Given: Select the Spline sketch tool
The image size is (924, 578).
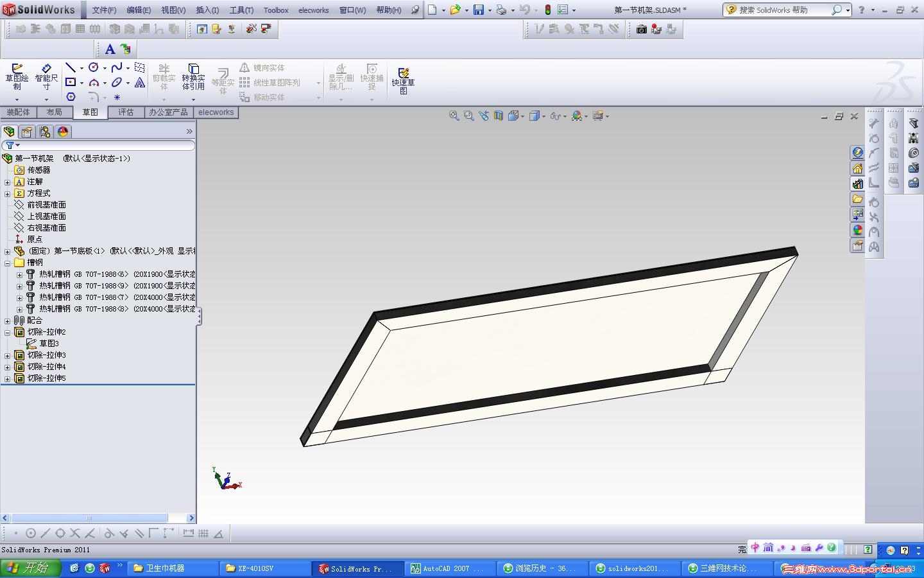Looking at the screenshot, I should coord(117,67).
